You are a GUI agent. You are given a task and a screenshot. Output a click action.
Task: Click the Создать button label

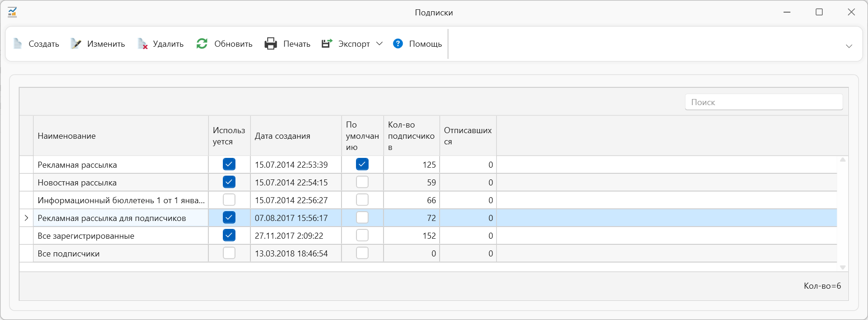pyautogui.click(x=44, y=44)
